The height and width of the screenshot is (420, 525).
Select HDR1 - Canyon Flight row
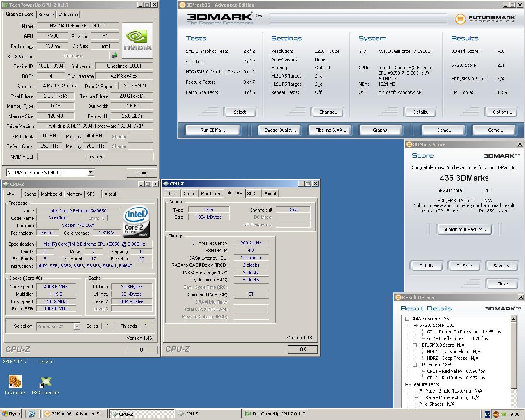454,352
